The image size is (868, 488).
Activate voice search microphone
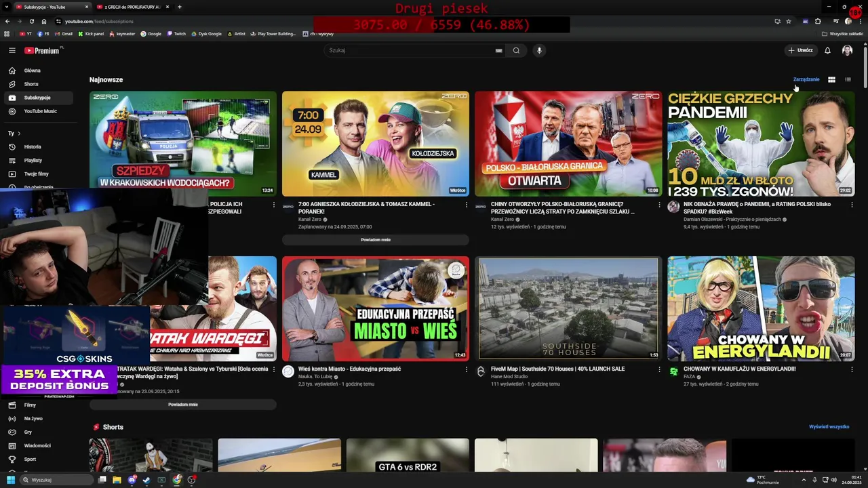pyautogui.click(x=539, y=50)
